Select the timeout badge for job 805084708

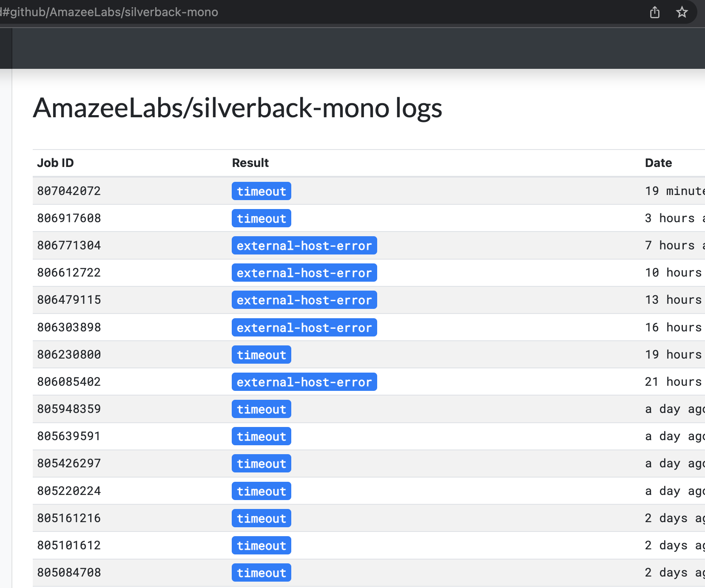261,572
